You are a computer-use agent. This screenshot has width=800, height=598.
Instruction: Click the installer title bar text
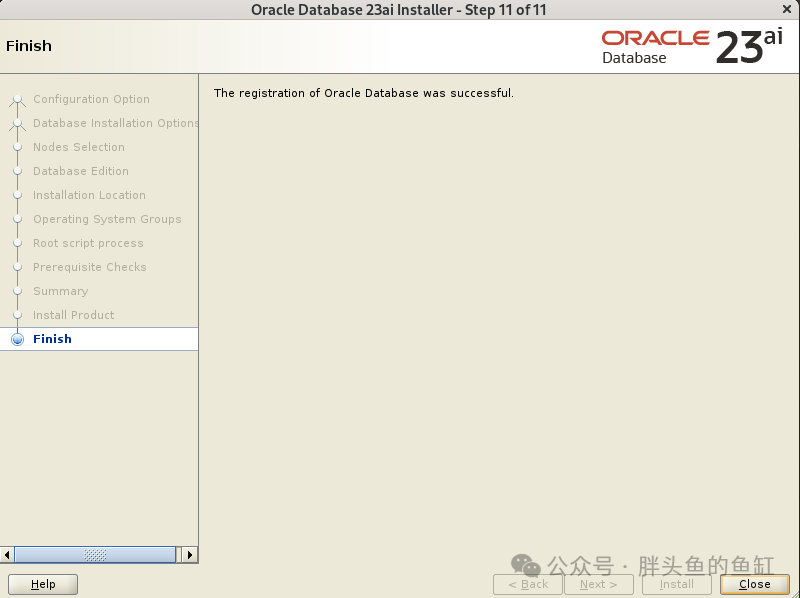[398, 10]
